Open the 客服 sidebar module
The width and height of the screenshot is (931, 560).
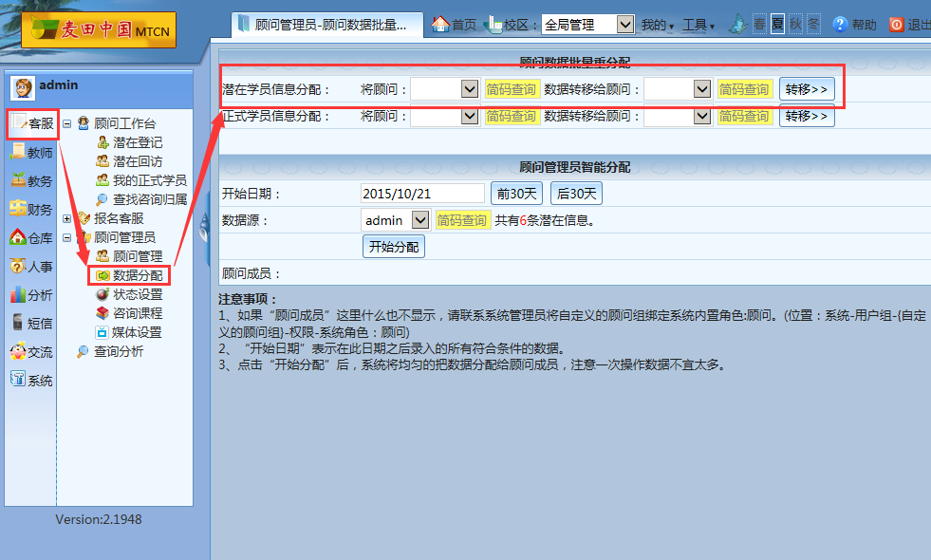pyautogui.click(x=32, y=123)
